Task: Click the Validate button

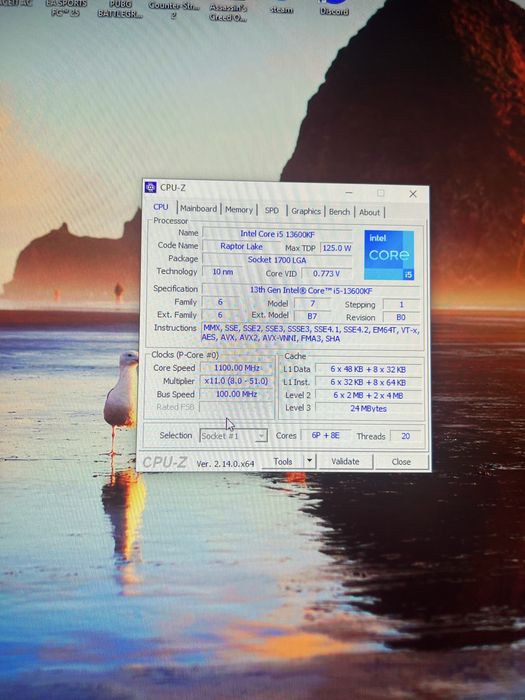Action: click(345, 462)
